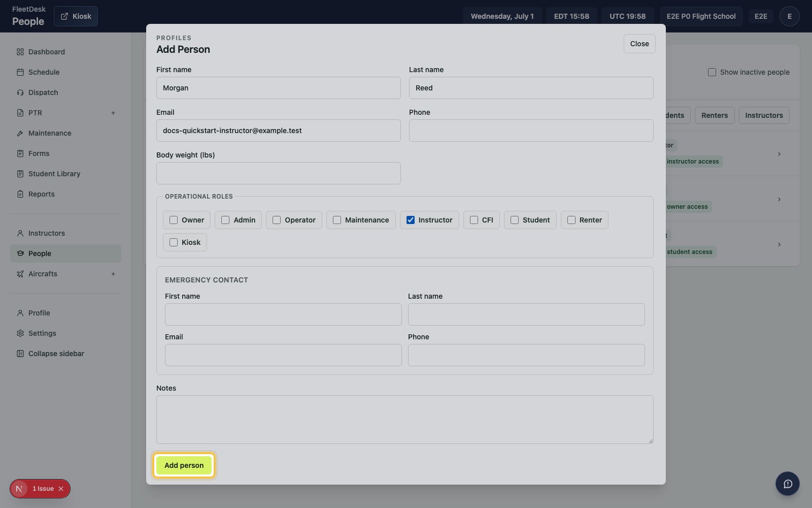This screenshot has height=508, width=812.
Task: Click Collapse sidebar link
Action: click(x=65, y=354)
